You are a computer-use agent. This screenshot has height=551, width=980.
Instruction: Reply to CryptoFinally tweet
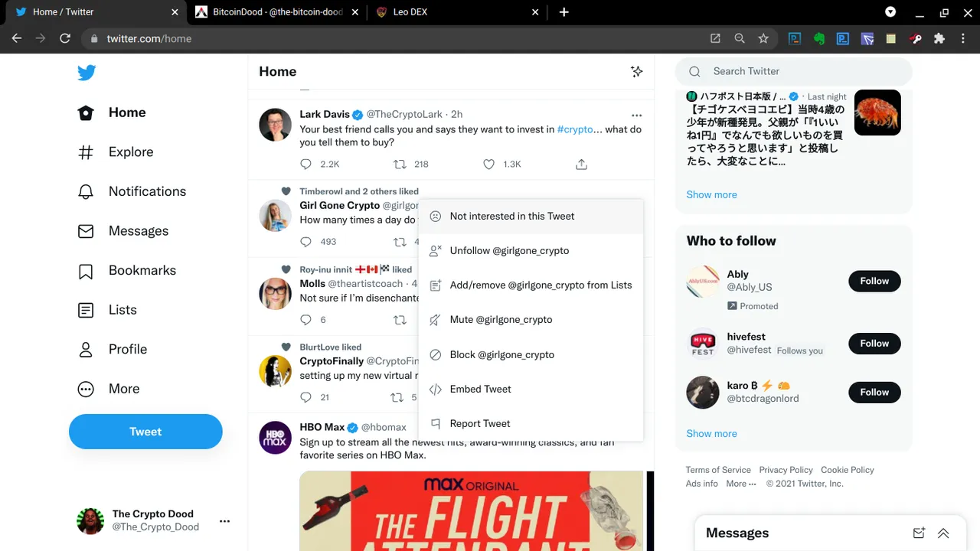click(x=305, y=397)
